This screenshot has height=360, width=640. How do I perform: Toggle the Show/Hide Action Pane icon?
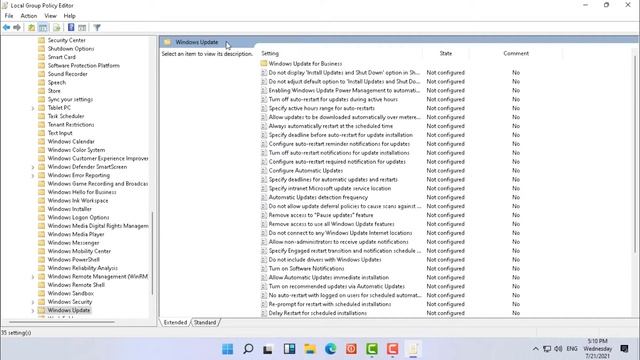(x=82, y=27)
